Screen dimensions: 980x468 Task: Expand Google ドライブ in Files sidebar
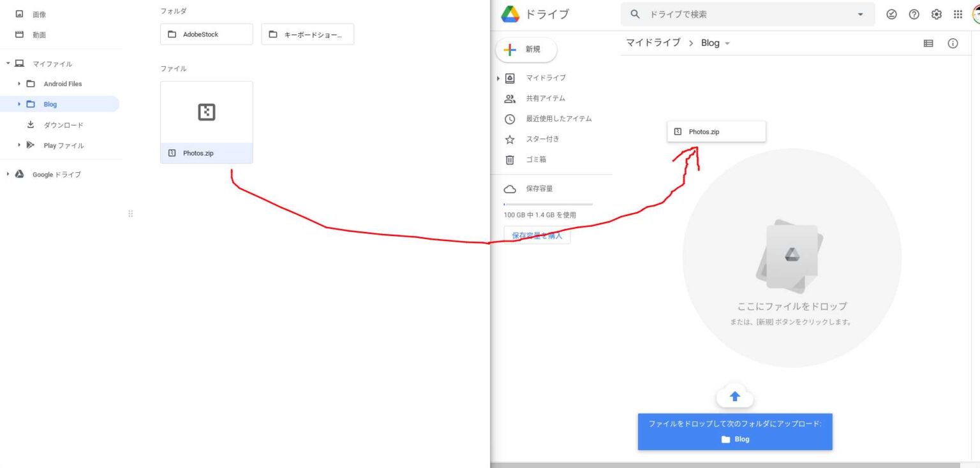8,174
